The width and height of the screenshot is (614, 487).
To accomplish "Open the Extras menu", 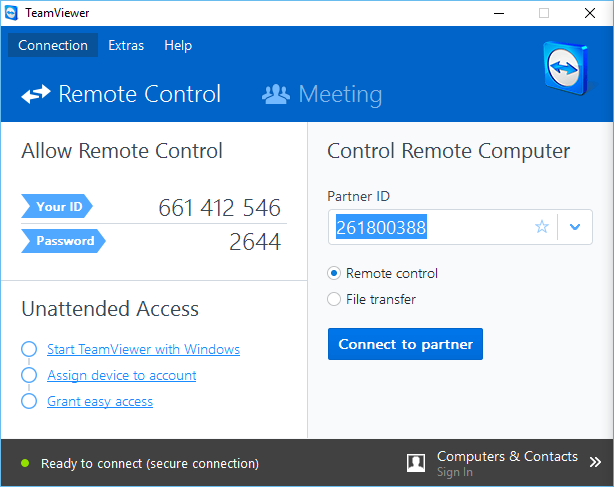I will pos(126,45).
